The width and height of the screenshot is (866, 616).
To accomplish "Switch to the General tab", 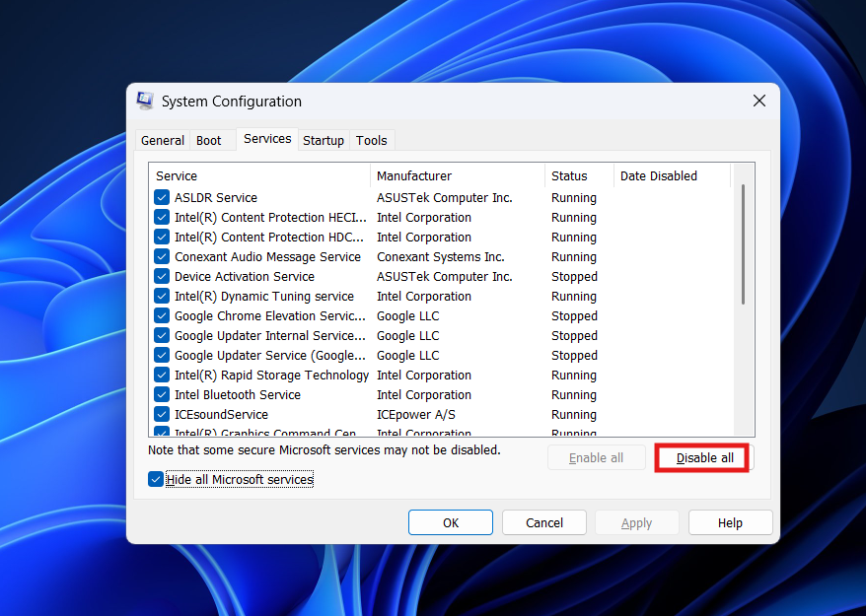I will point(162,140).
